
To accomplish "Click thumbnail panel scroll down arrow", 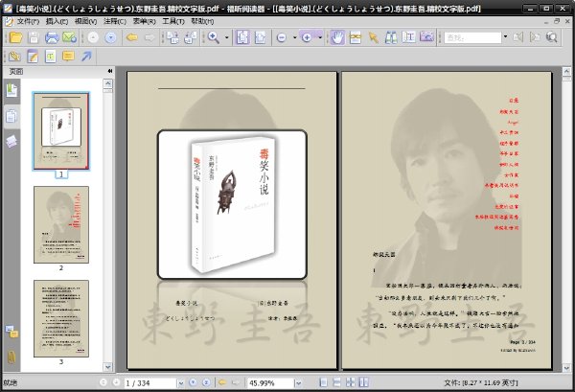I will pos(107,367).
